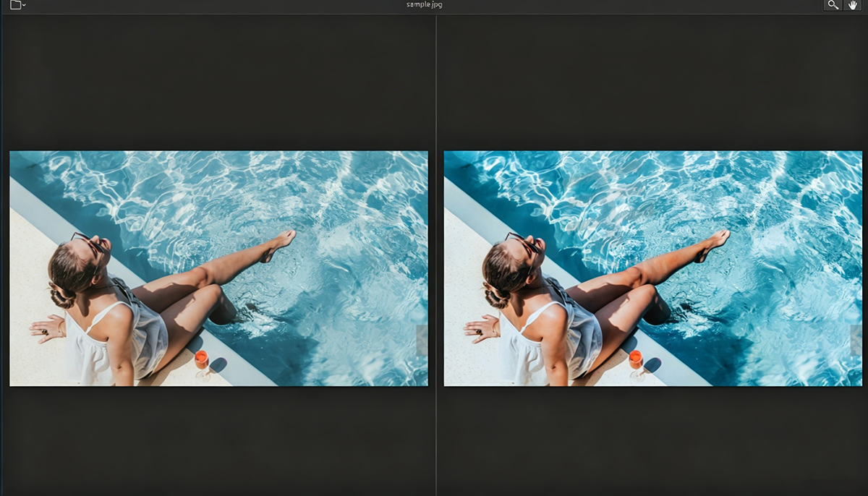Screen dimensions: 868x496
Task: Click the left comparison image of the pool
Action: pos(218,268)
